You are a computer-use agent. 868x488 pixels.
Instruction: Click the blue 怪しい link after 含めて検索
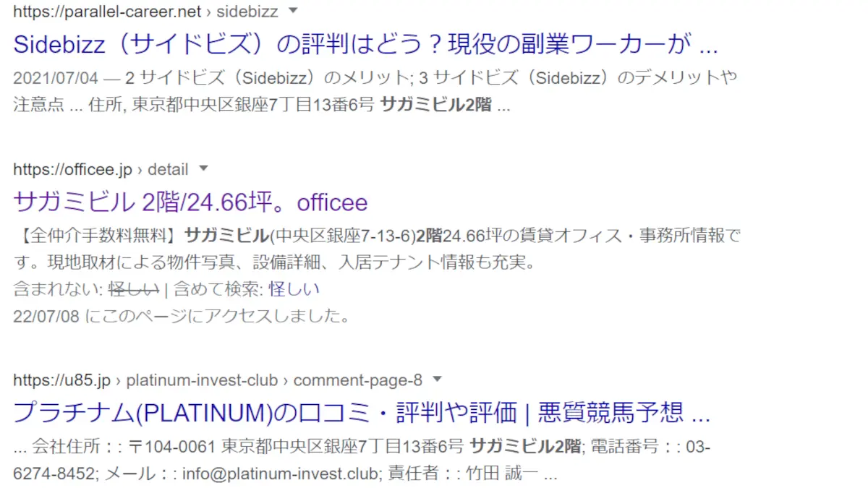294,289
